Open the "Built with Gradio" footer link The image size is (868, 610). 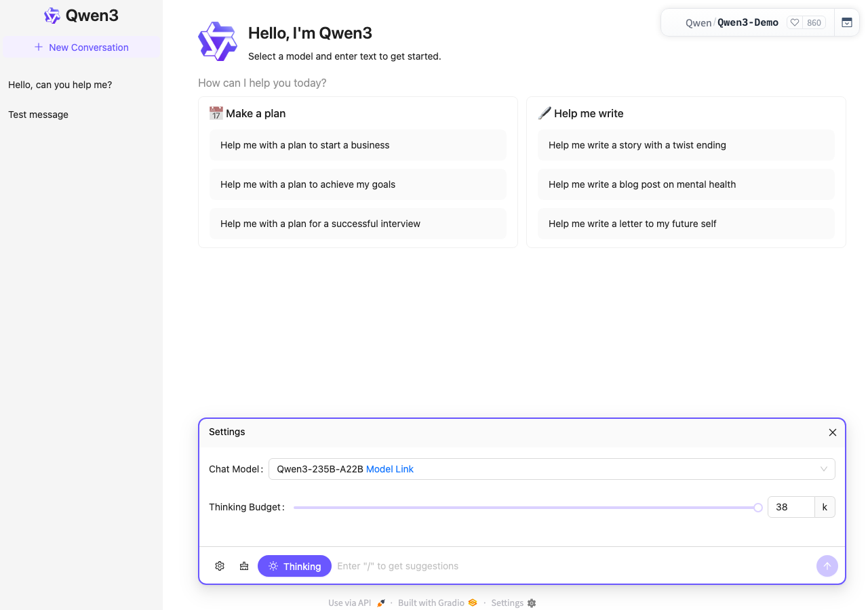click(437, 603)
